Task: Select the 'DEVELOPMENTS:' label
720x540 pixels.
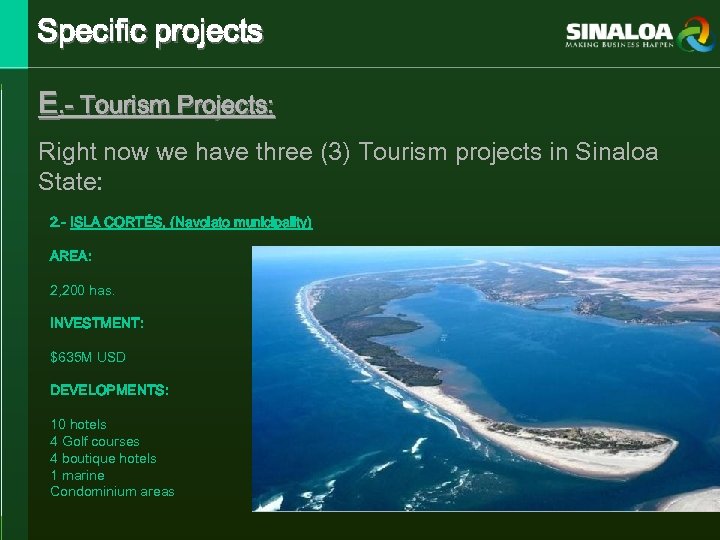Action: (x=109, y=390)
